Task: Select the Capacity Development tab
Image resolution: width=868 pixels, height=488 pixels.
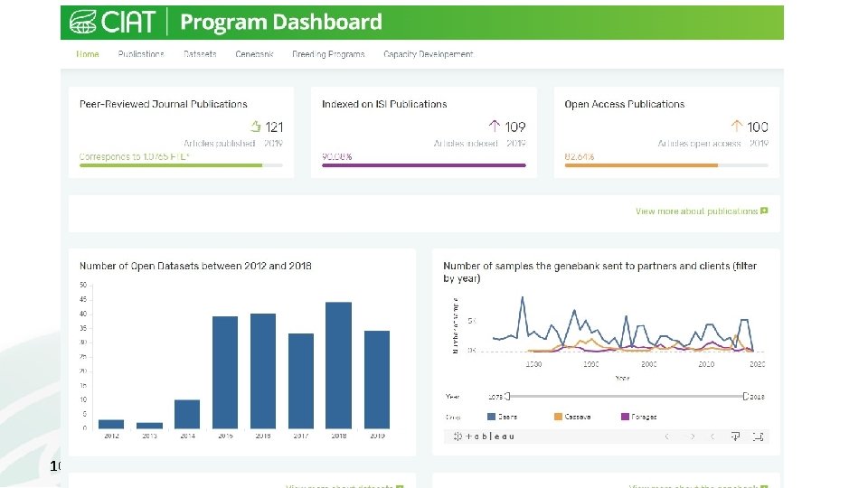Action: coord(429,54)
